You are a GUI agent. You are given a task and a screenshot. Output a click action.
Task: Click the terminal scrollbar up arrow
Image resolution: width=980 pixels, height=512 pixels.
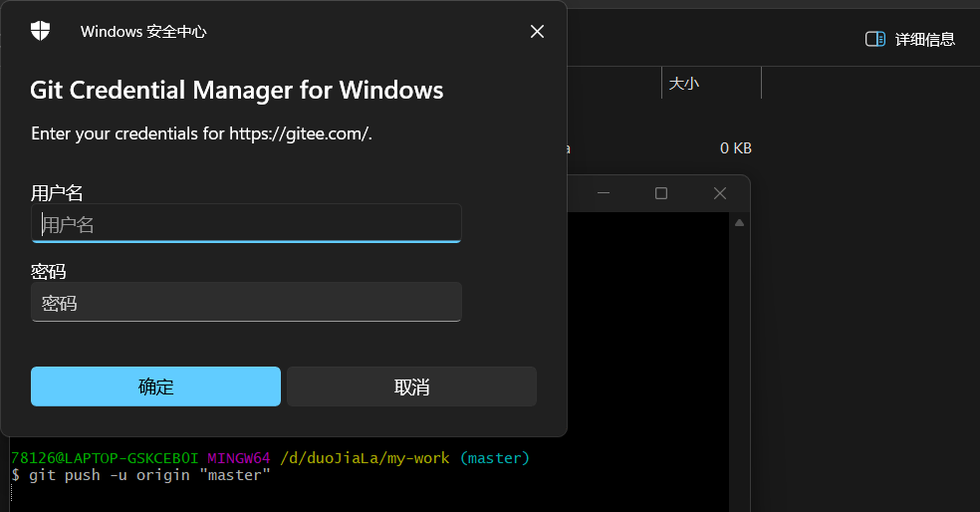739,223
